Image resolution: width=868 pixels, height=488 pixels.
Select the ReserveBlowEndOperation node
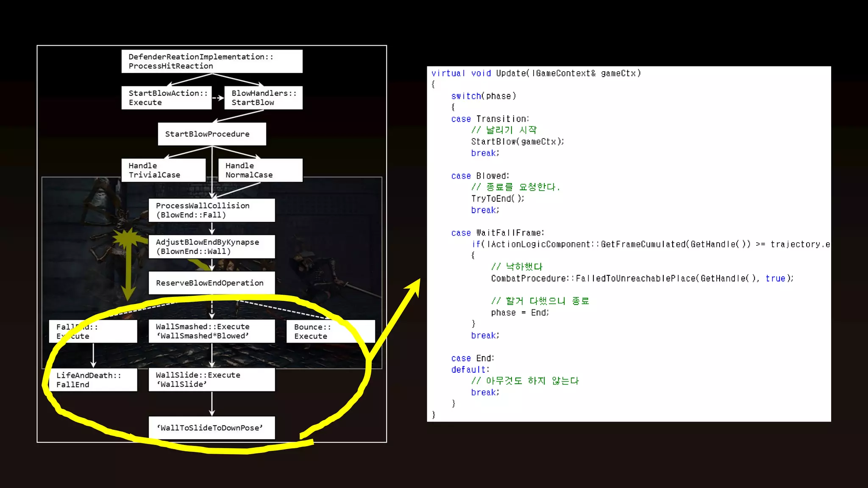(x=212, y=283)
